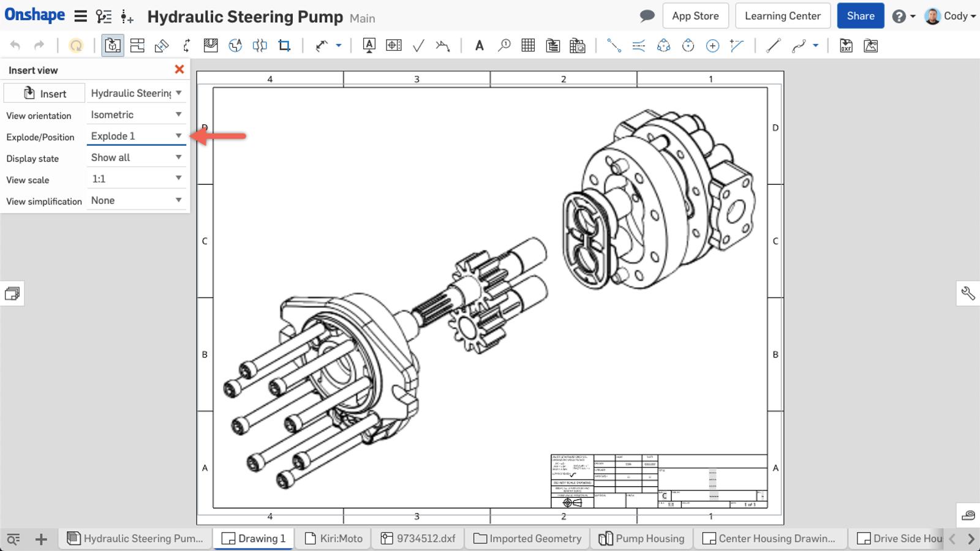980x551 pixels.
Task: Activate the Surface finish checkmark tool
Action: coord(418,45)
